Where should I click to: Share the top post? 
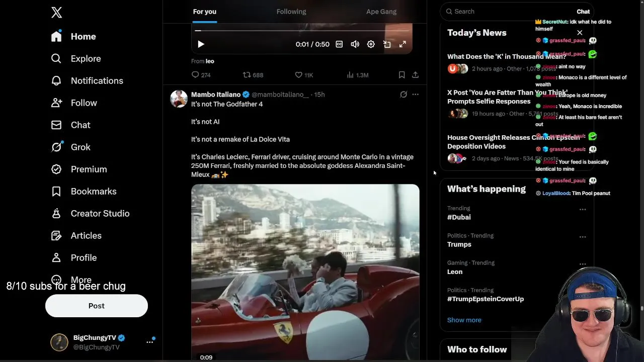click(415, 75)
